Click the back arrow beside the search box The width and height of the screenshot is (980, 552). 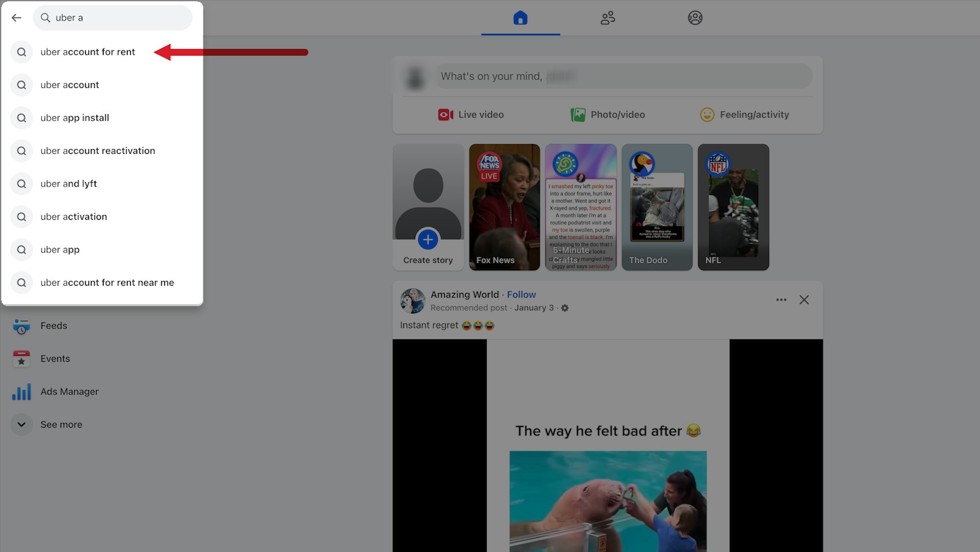pyautogui.click(x=16, y=18)
